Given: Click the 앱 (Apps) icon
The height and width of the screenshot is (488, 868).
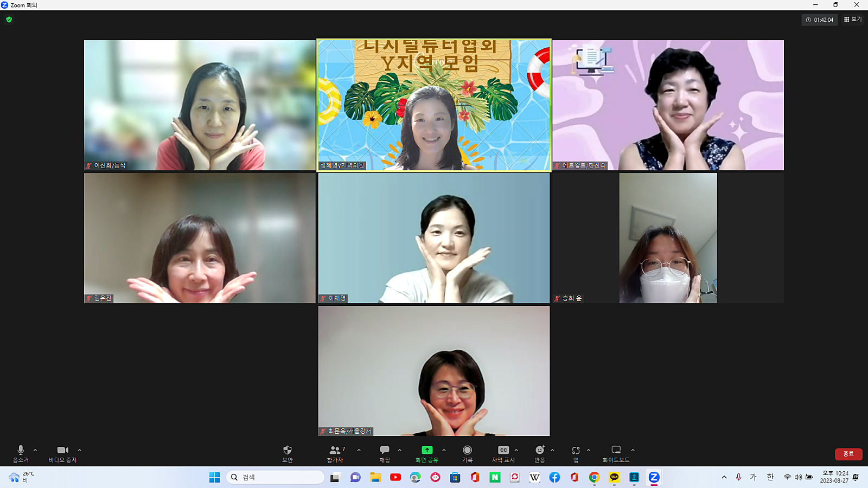Looking at the screenshot, I should pyautogui.click(x=576, y=451).
